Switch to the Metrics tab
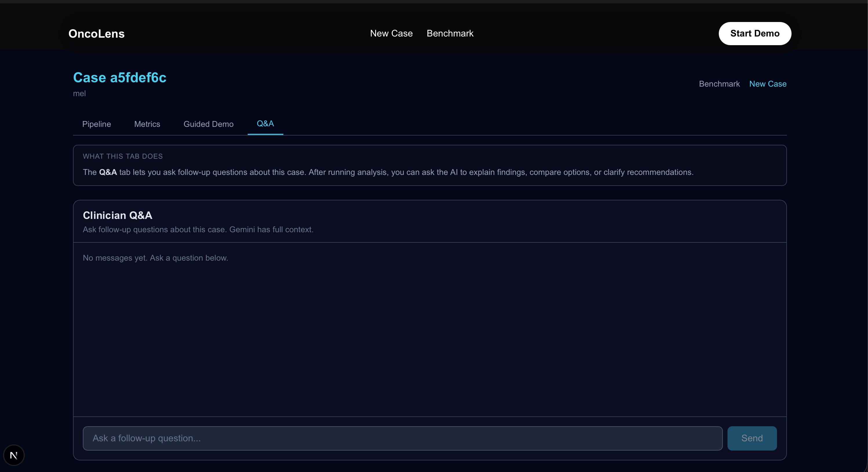868x472 pixels. coord(147,124)
